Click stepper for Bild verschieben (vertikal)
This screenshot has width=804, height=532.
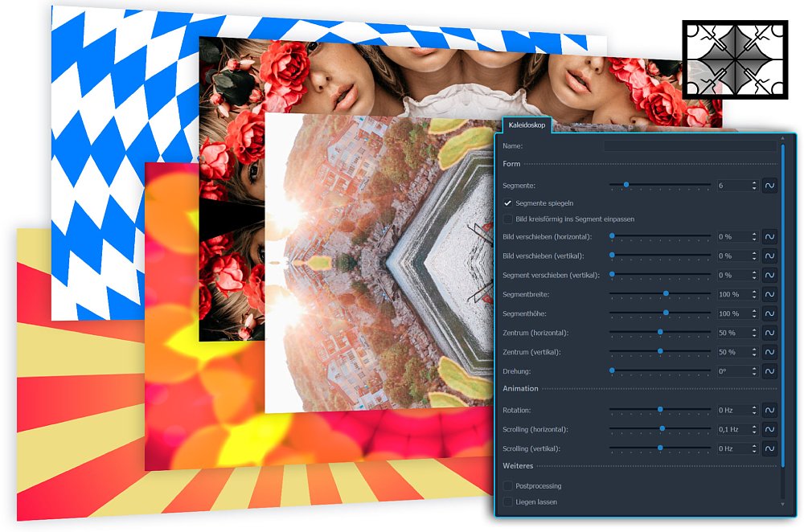click(754, 256)
